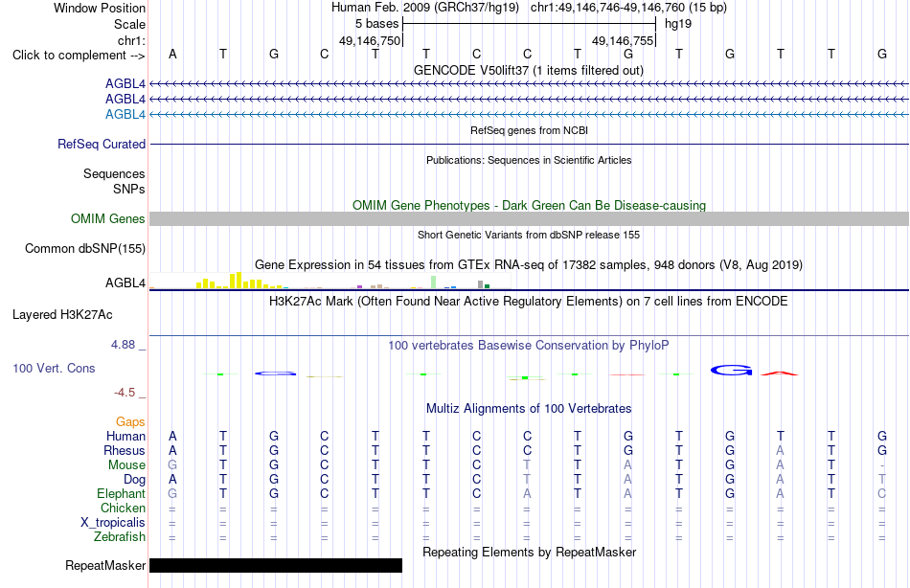Click the black RepeatMasker element block
This screenshot has height=588, width=910.
pyautogui.click(x=276, y=565)
